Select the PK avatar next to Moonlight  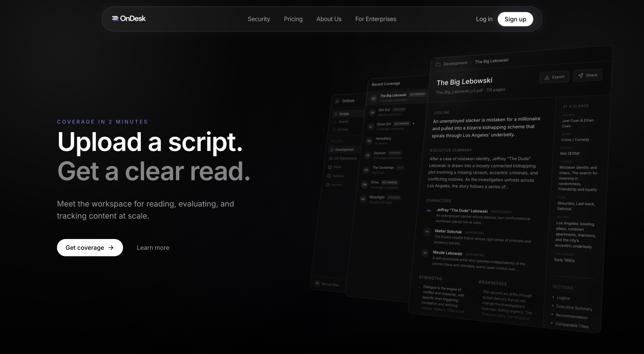363,199
